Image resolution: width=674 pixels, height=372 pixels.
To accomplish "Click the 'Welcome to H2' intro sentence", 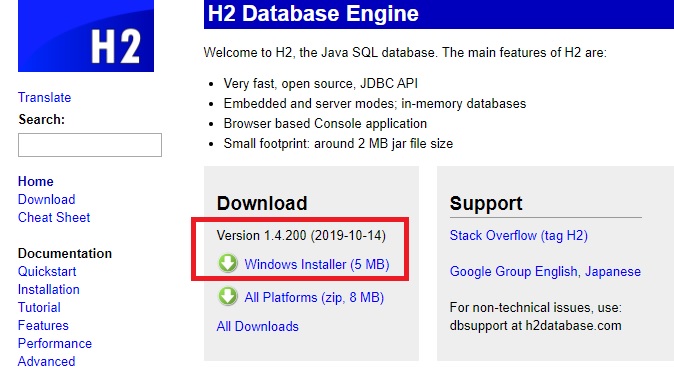I will point(405,52).
